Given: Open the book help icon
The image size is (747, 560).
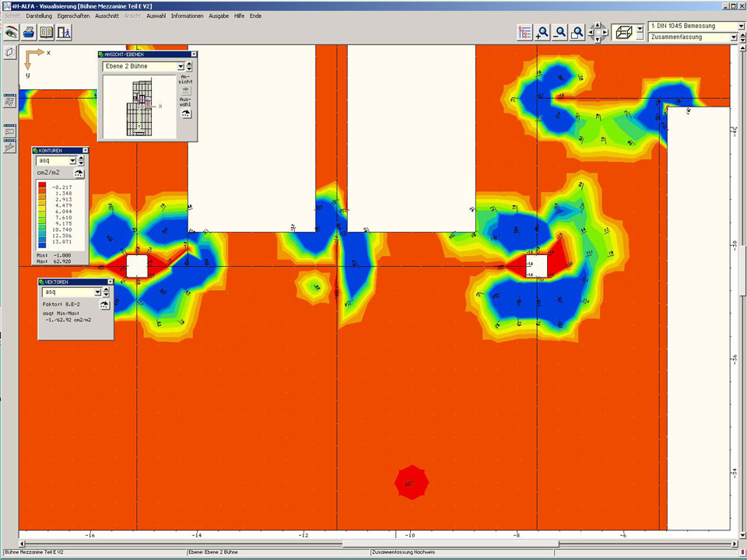Looking at the screenshot, I should tap(47, 32).
